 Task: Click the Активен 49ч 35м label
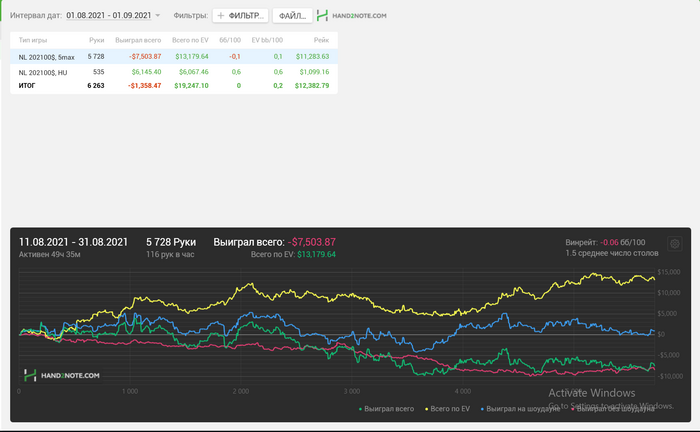(50, 255)
